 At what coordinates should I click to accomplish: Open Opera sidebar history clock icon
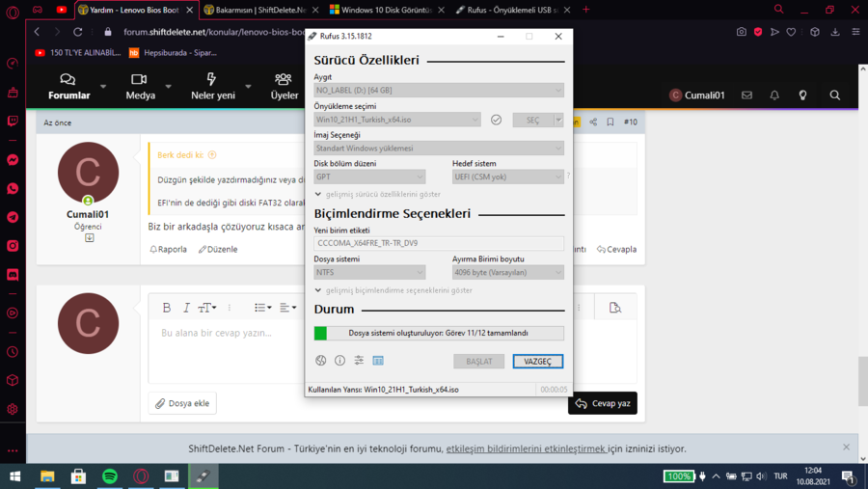click(13, 352)
